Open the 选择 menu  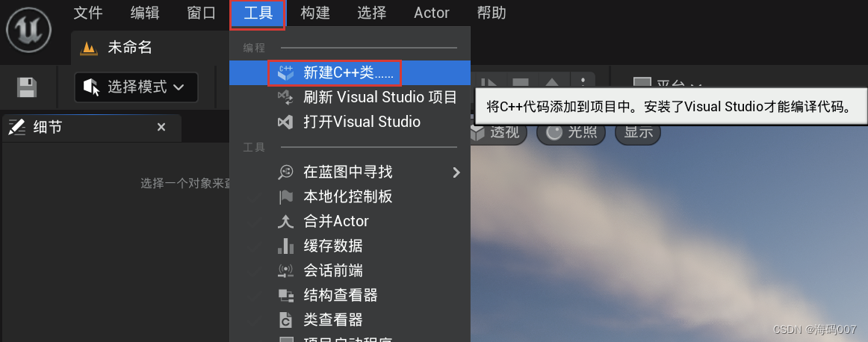tap(371, 13)
